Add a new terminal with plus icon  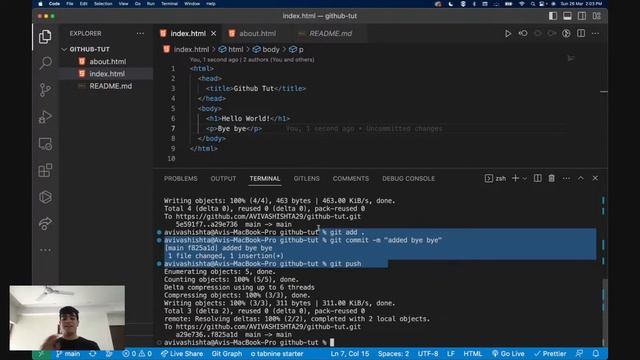click(516, 178)
